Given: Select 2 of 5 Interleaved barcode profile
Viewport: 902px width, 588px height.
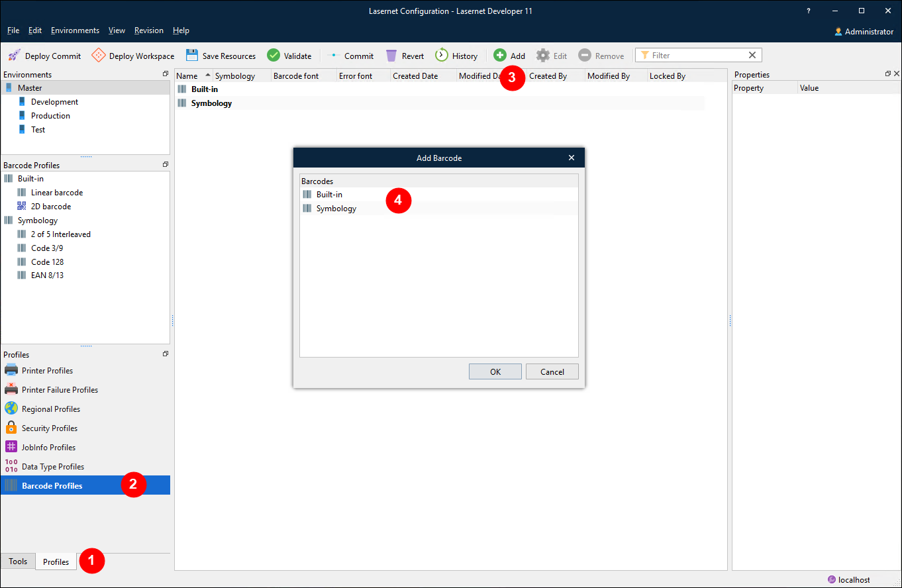Looking at the screenshot, I should (61, 234).
